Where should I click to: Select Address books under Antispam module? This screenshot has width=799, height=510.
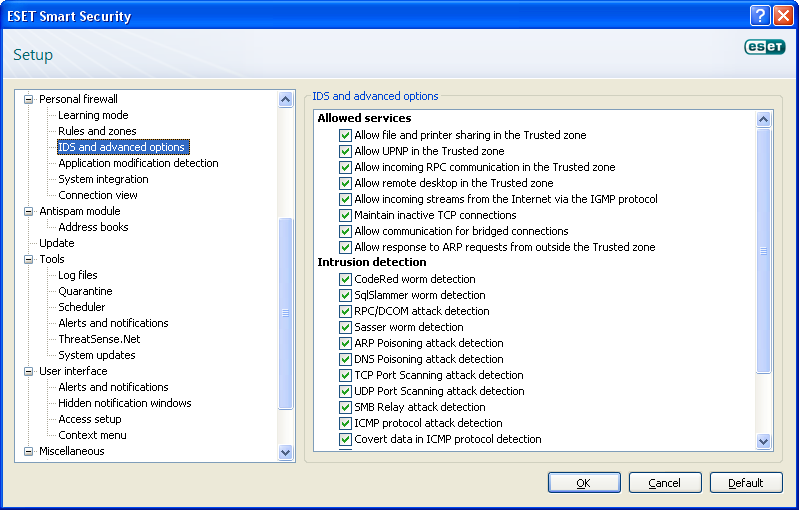click(x=93, y=227)
